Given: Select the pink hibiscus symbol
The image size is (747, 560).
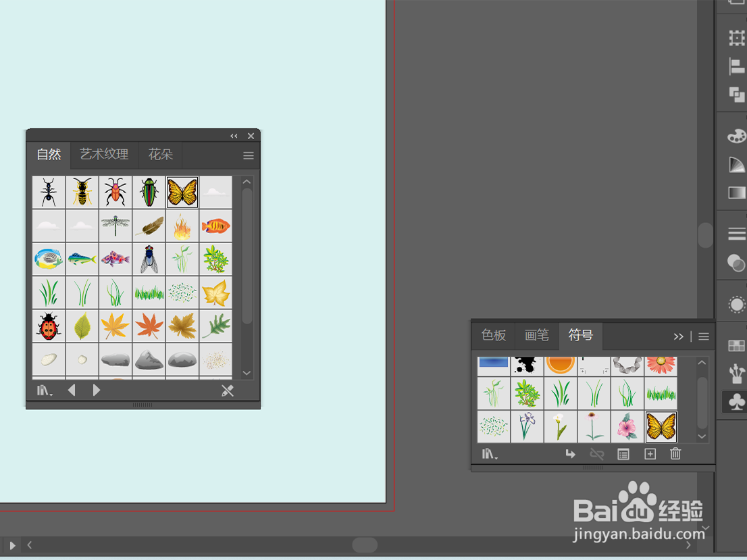Looking at the screenshot, I should 627,426.
